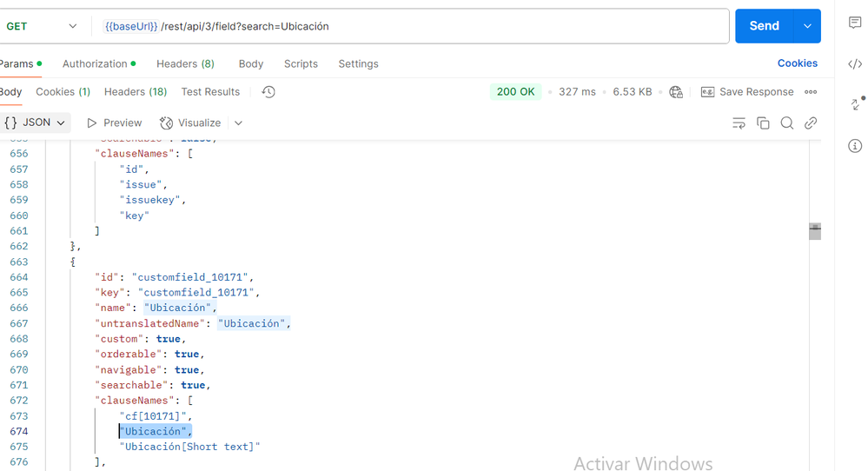Click the "id" clause name on line 657

coord(131,169)
